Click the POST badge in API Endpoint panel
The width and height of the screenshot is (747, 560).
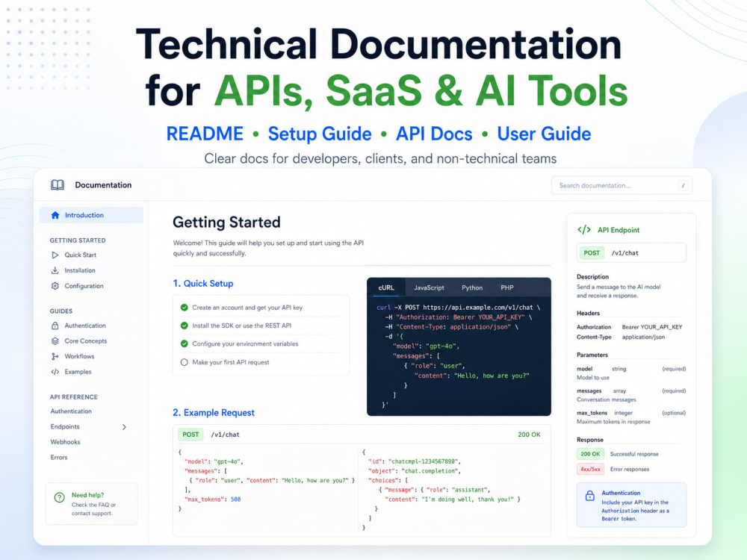592,253
